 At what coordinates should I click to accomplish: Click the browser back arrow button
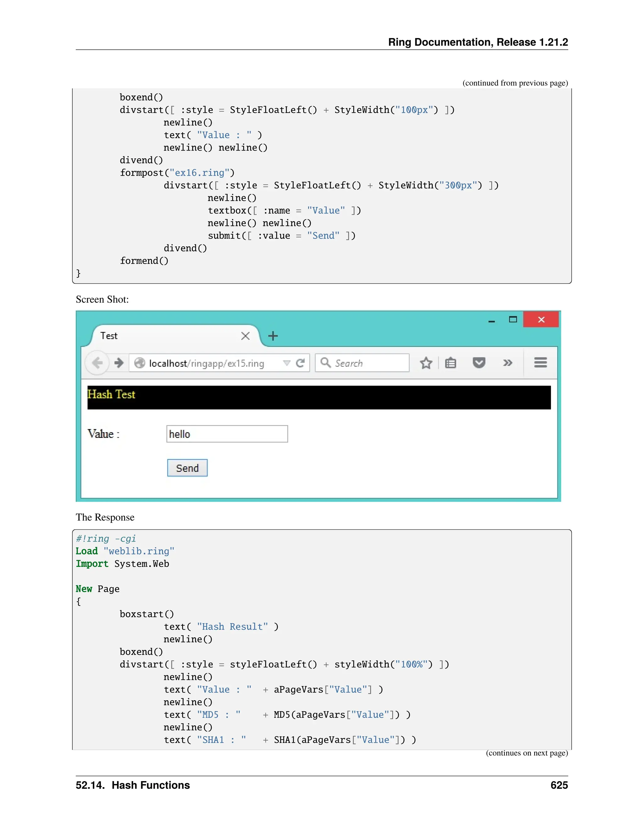tap(97, 363)
